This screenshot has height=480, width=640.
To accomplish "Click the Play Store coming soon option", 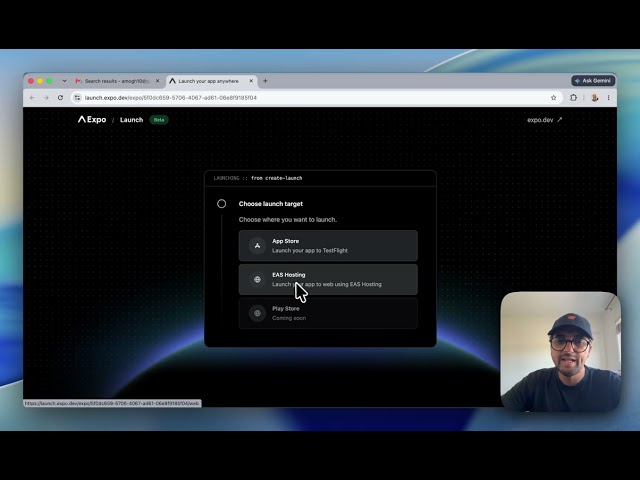I will coord(328,313).
